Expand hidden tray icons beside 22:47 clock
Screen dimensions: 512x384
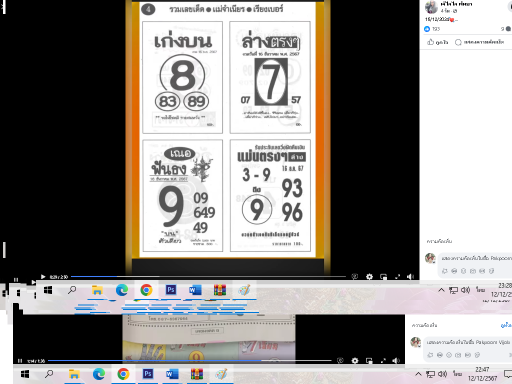[x=418, y=374]
